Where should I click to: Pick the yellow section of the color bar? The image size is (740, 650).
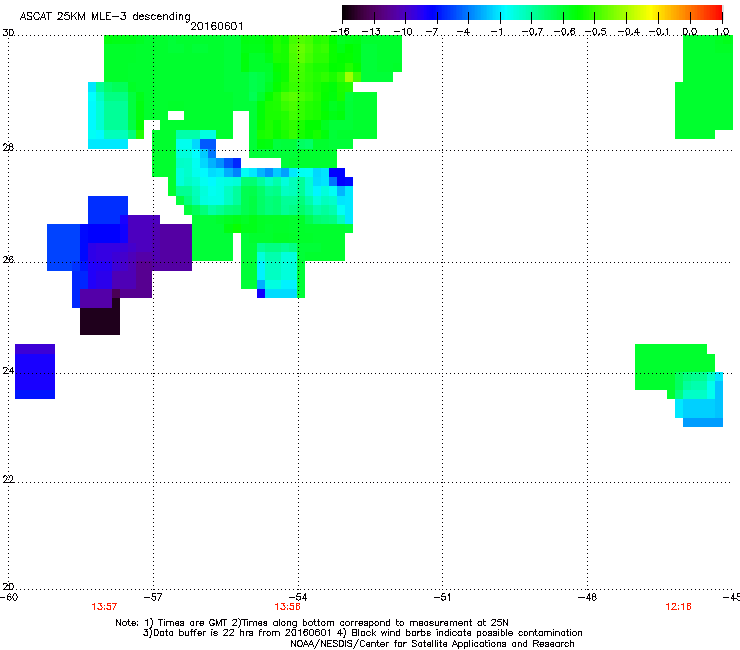pyautogui.click(x=653, y=13)
